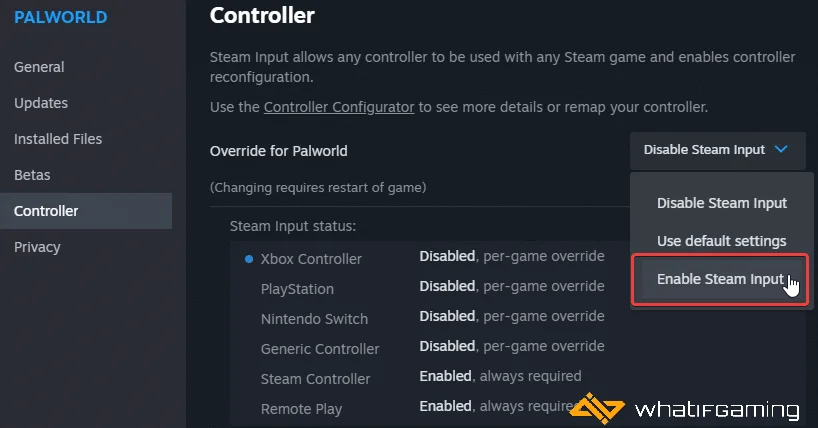Go to the Betas tab
818x428 pixels.
click(32, 175)
